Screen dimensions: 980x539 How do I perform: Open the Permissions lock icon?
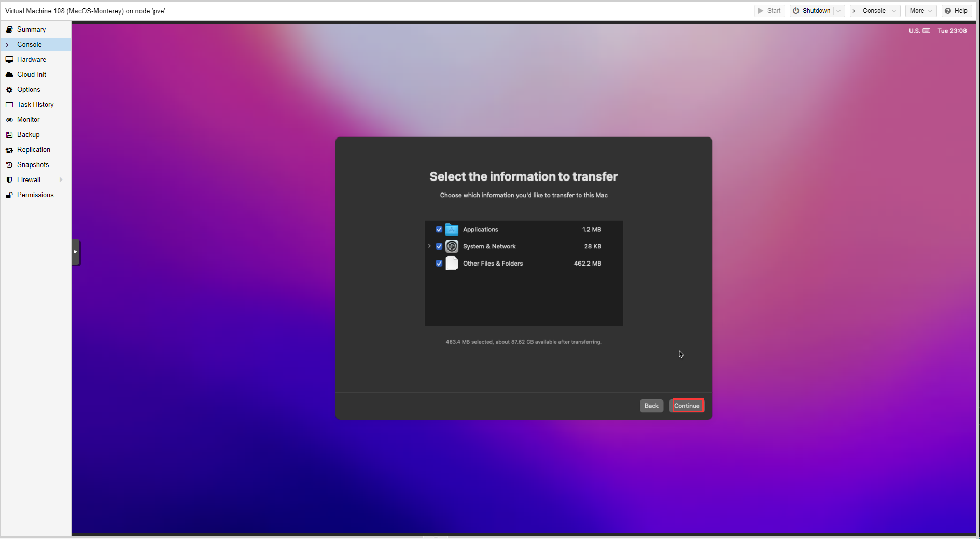pyautogui.click(x=9, y=195)
